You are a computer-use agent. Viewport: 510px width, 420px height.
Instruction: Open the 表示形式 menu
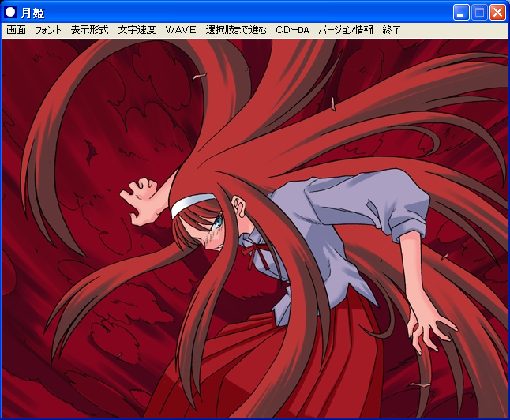point(89,30)
